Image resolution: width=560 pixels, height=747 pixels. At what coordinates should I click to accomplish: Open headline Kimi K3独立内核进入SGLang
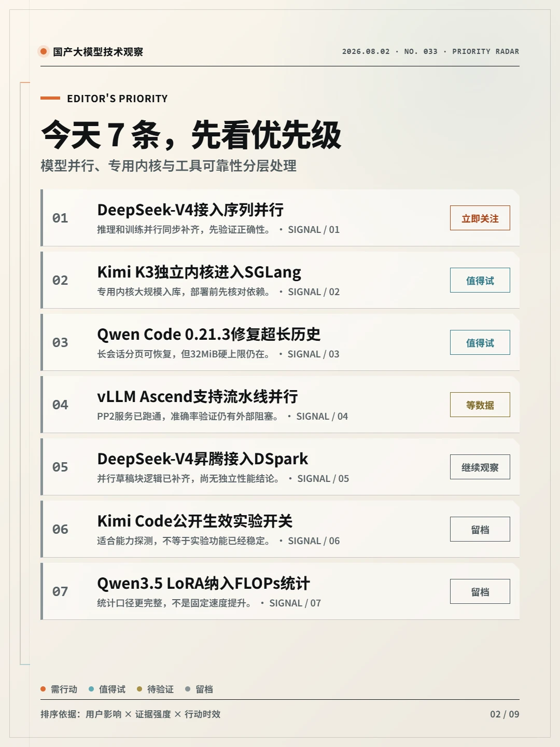[x=199, y=272]
